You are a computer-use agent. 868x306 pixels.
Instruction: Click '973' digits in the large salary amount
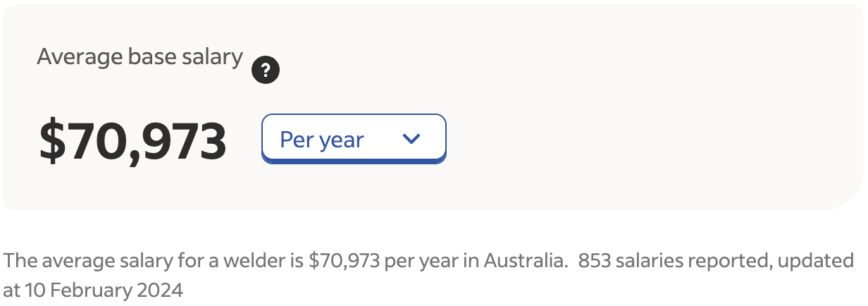[187, 141]
